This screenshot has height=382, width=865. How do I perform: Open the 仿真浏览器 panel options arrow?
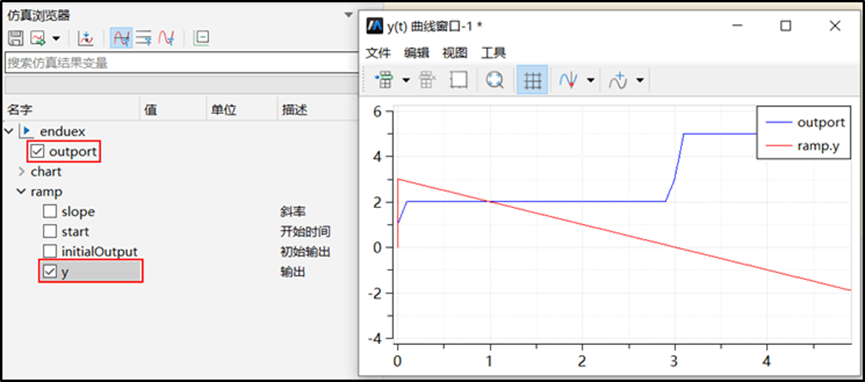pos(348,15)
